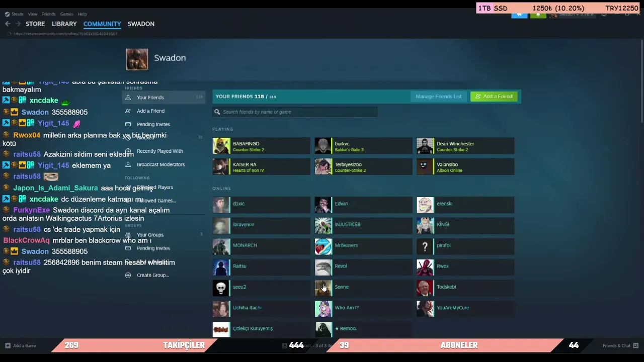
Task: Focus the Search friends by name field
Action: pos(295,112)
